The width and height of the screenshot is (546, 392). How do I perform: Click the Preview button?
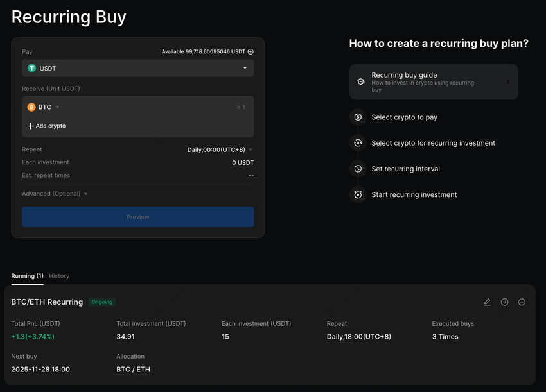(x=138, y=217)
